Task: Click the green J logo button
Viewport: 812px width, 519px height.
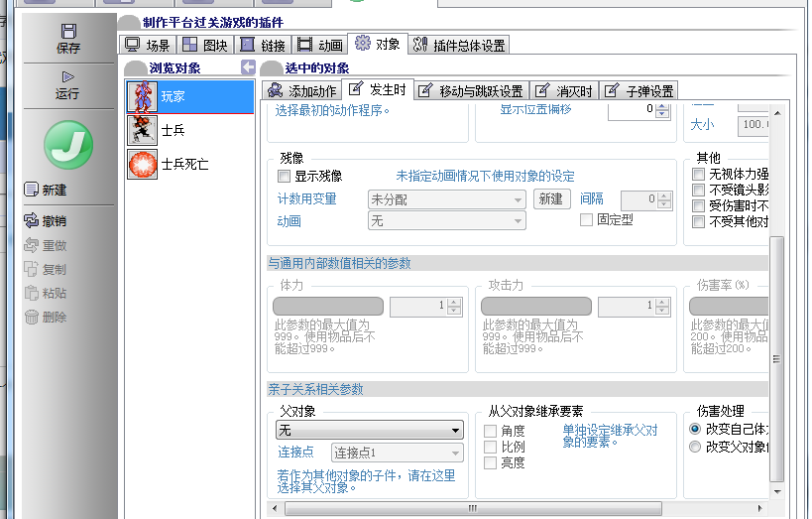Action: (68, 145)
